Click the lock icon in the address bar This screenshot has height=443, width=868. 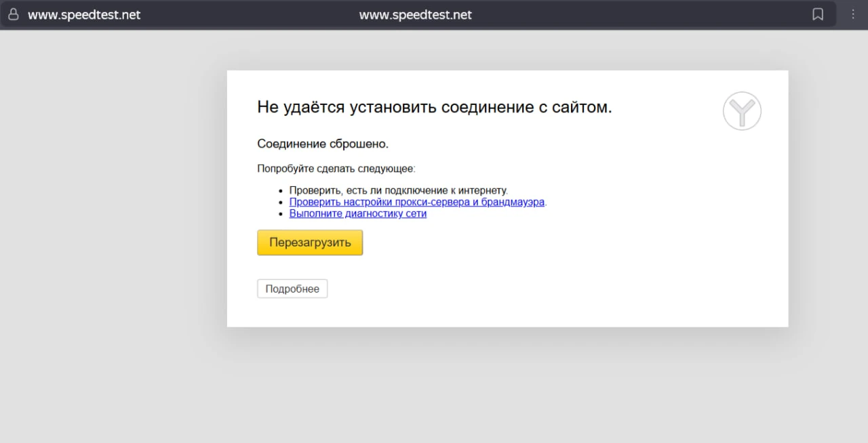13,14
